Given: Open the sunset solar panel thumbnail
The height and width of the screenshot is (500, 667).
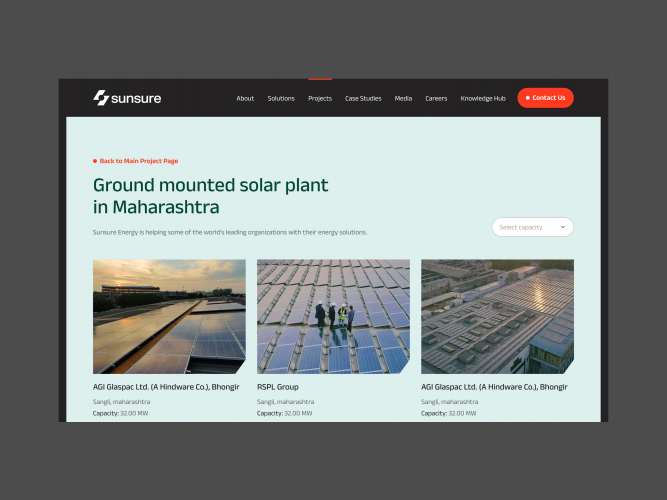Looking at the screenshot, I should 169,317.
